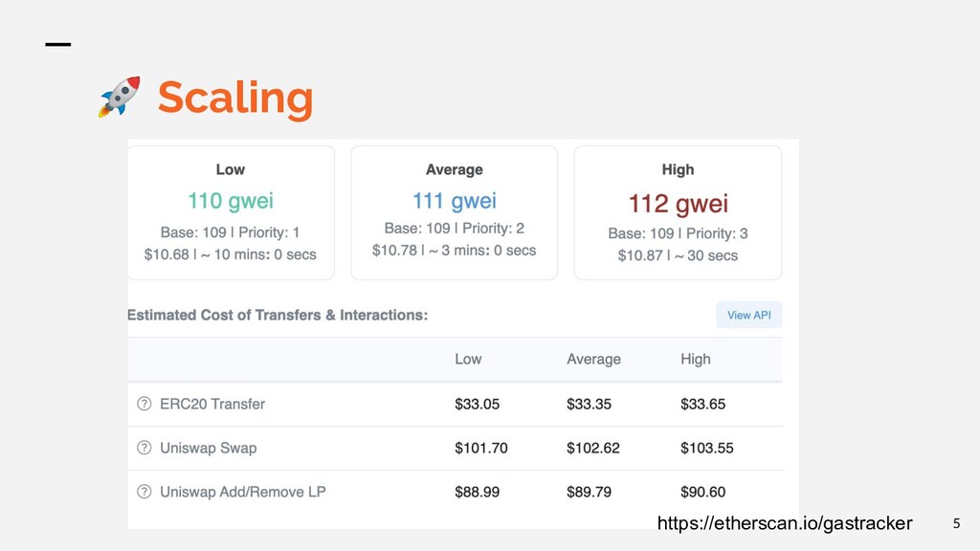980x551 pixels.
Task: Select the Low gas price card
Action: (231, 212)
